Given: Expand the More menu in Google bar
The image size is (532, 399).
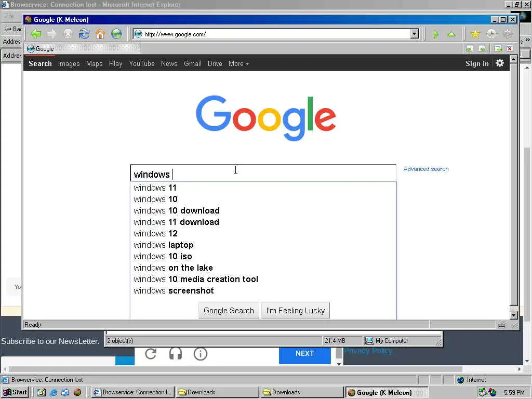Looking at the screenshot, I should coord(238,63).
